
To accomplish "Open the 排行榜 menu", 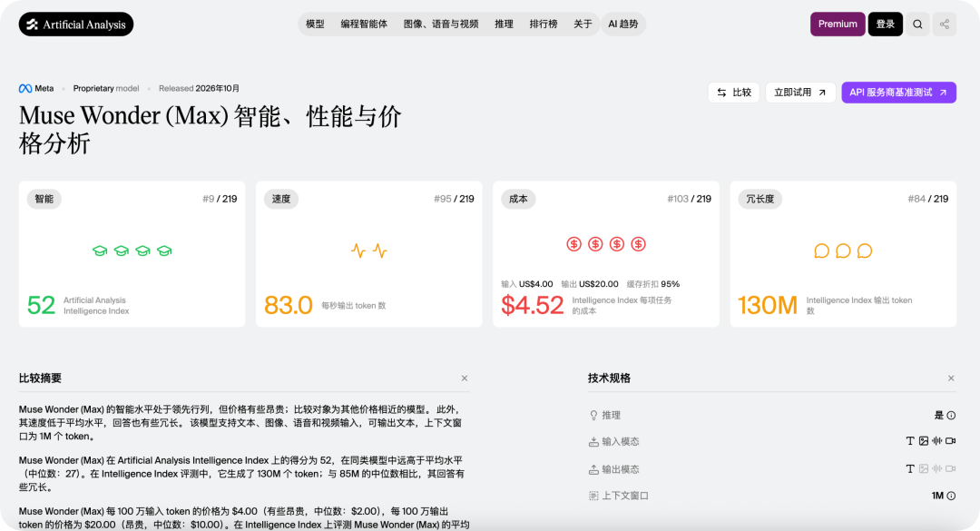I will pyautogui.click(x=544, y=25).
